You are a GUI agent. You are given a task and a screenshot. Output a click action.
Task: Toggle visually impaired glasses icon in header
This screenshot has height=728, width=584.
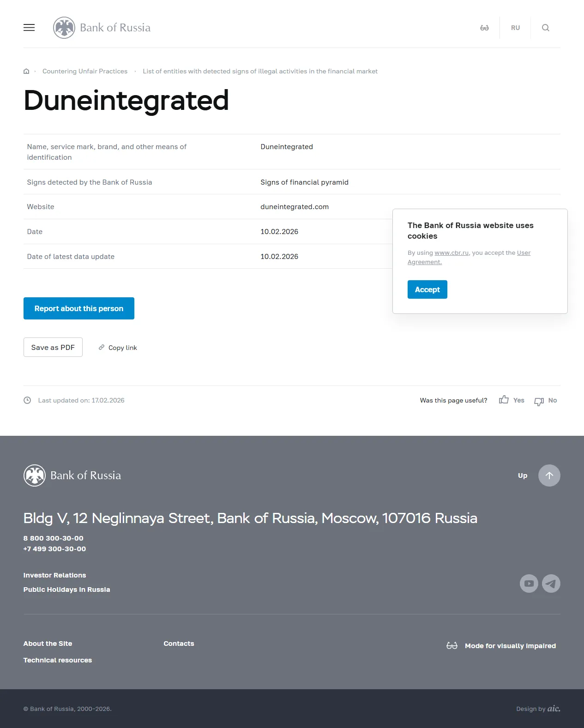(x=484, y=28)
